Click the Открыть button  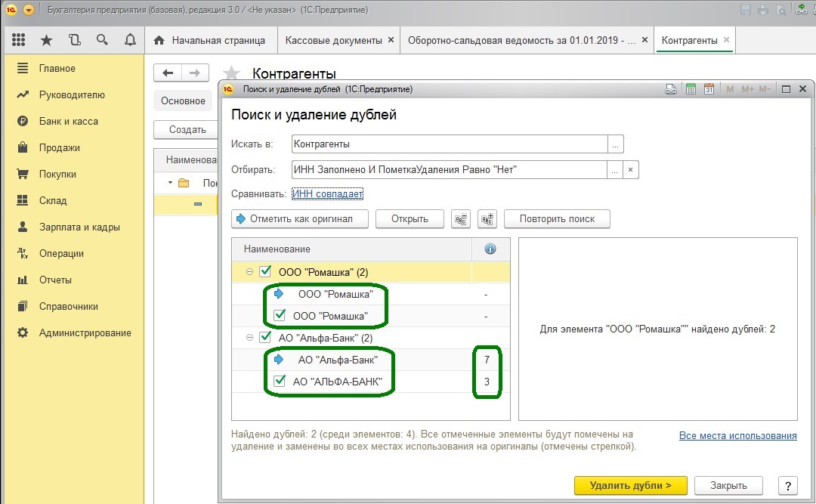(410, 219)
